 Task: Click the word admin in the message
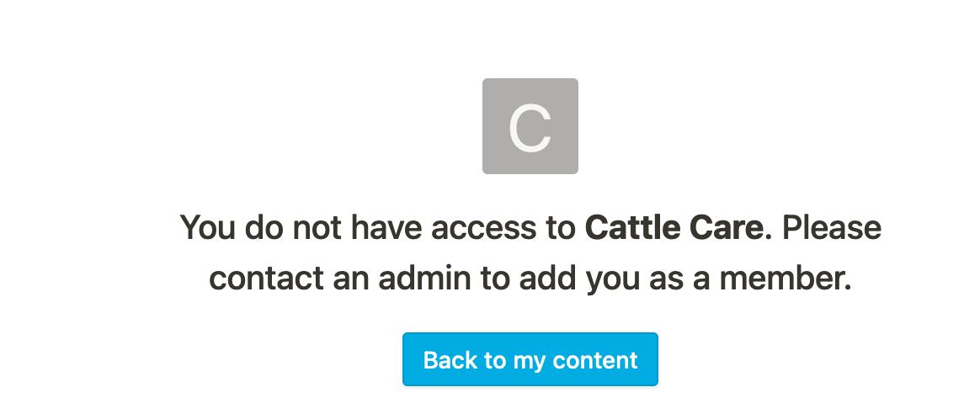point(424,278)
